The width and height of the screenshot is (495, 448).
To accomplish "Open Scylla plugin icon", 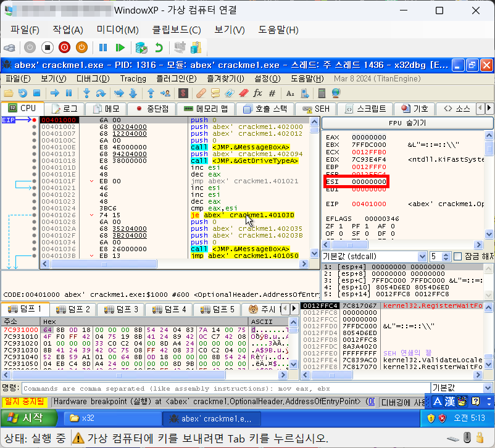I will (x=183, y=93).
